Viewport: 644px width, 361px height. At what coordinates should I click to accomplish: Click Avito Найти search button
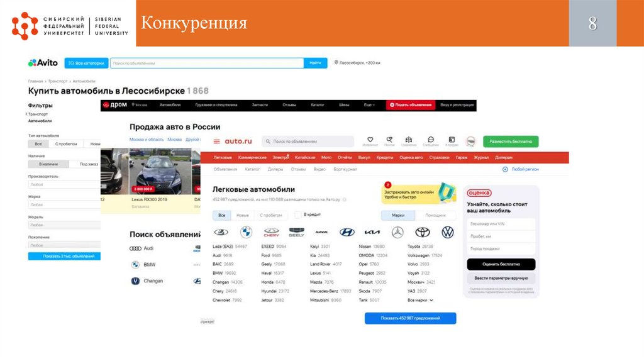click(316, 63)
